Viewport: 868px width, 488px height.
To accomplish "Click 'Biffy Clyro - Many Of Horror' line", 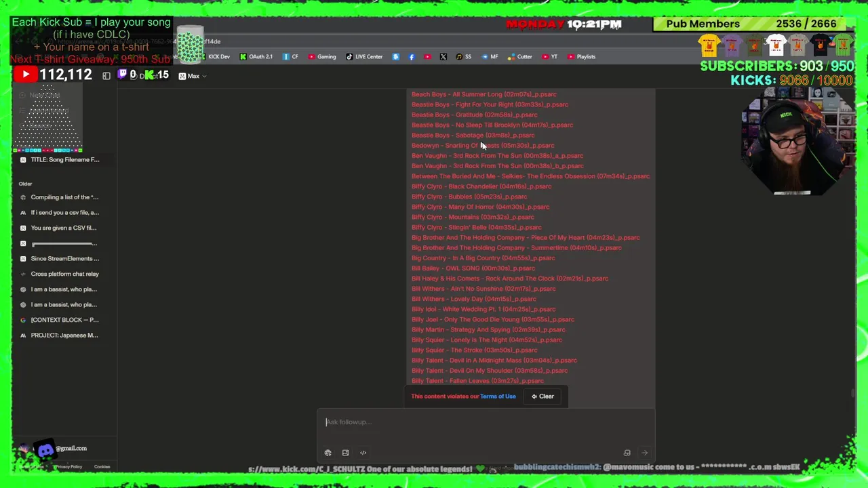I will click(x=481, y=207).
